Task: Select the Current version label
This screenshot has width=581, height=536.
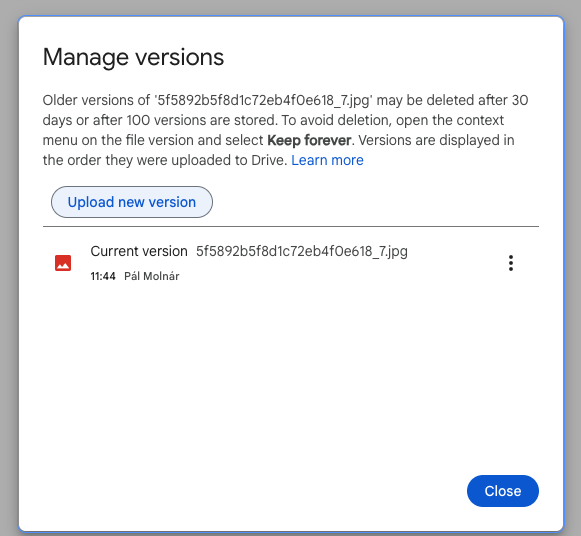Action: [x=139, y=251]
